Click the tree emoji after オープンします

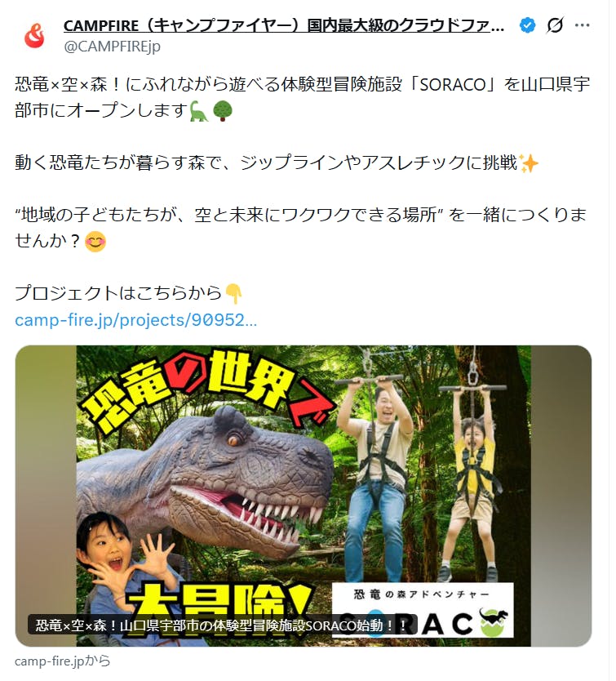(223, 111)
